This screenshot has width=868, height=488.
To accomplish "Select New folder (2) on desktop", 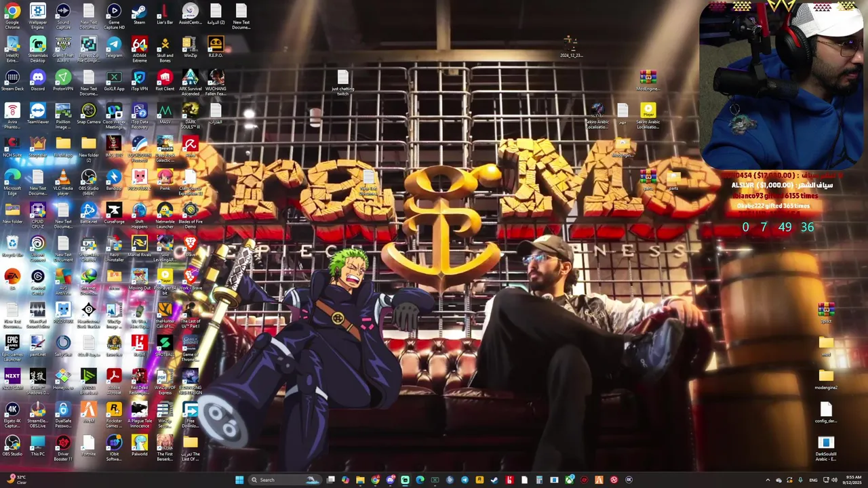I will click(88, 149).
